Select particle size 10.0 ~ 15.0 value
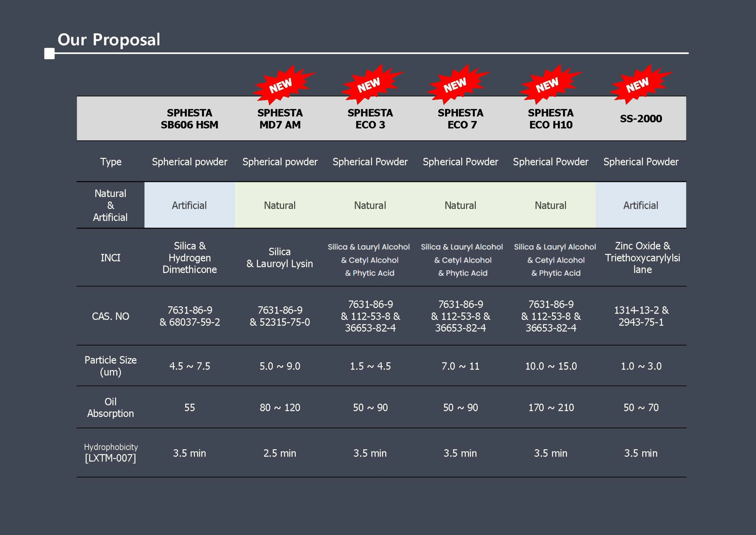 click(551, 366)
